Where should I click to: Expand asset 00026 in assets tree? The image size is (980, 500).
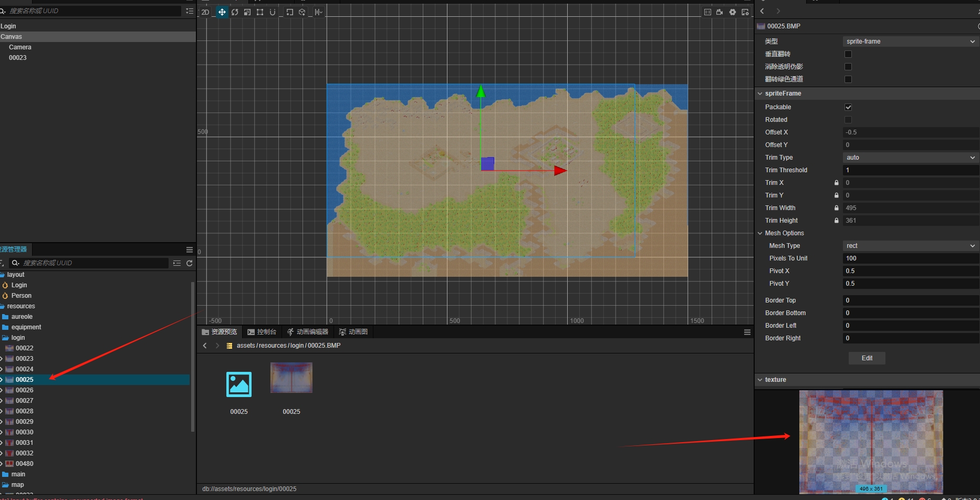pyautogui.click(x=2, y=390)
